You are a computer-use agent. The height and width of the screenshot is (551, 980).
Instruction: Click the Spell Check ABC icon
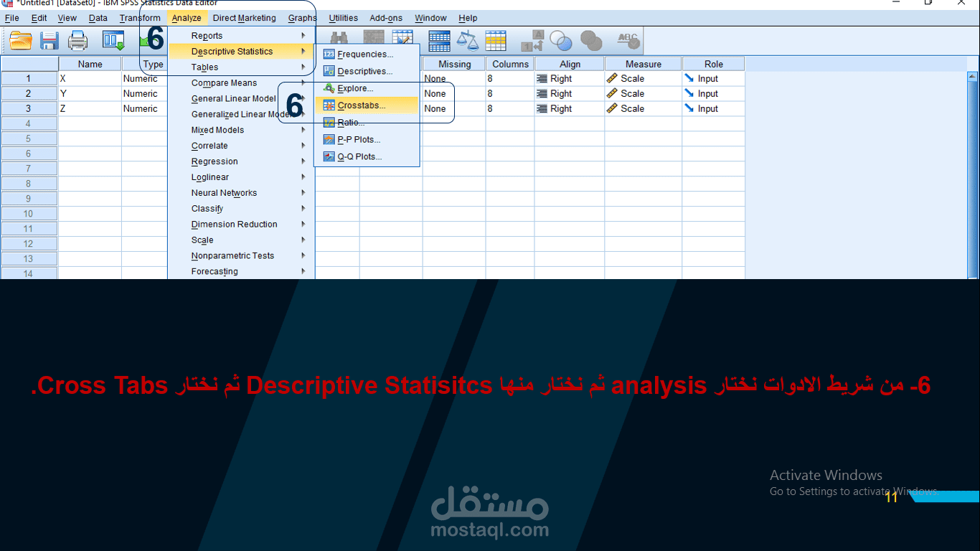tap(628, 41)
